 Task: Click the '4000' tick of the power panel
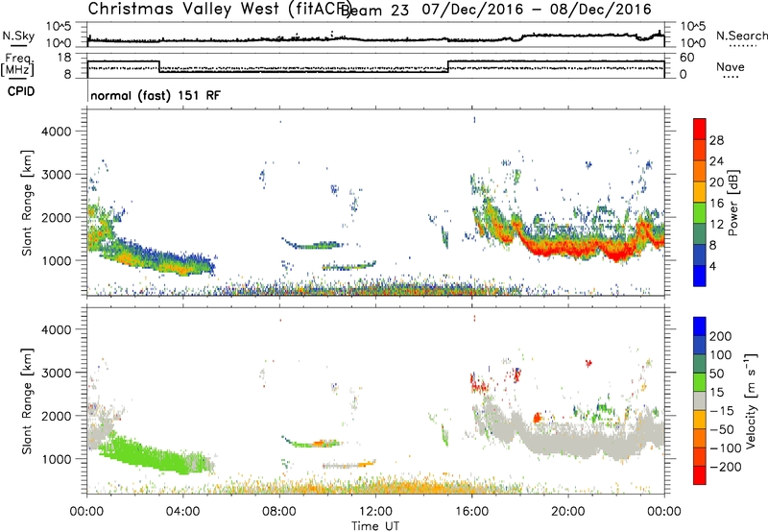click(57, 132)
